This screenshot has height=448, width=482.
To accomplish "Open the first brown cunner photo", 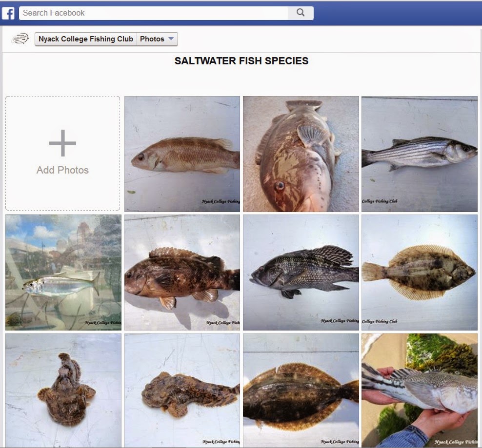I will point(181,153).
